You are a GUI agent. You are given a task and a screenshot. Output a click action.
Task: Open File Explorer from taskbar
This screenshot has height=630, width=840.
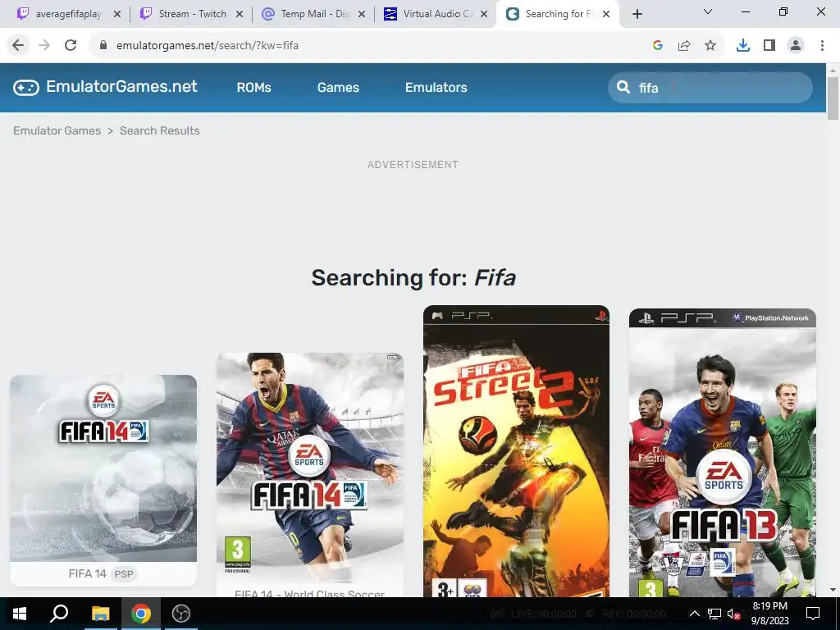[x=100, y=614]
